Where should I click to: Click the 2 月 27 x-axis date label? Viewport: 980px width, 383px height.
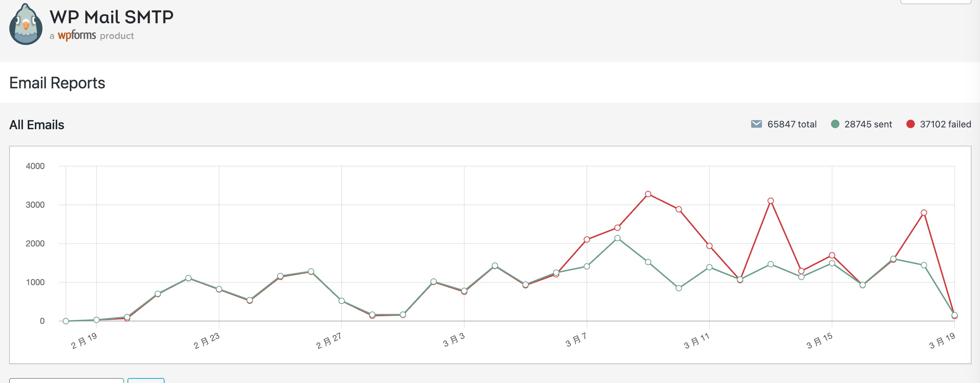pos(329,340)
